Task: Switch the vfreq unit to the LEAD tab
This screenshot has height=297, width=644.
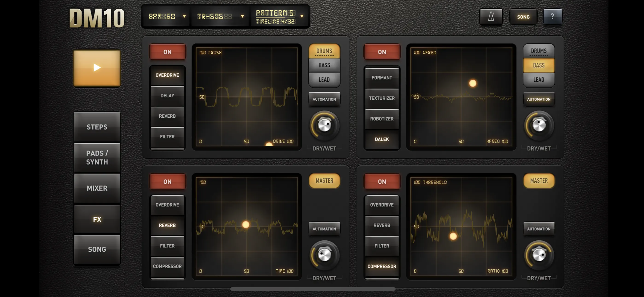Action: coord(539,79)
